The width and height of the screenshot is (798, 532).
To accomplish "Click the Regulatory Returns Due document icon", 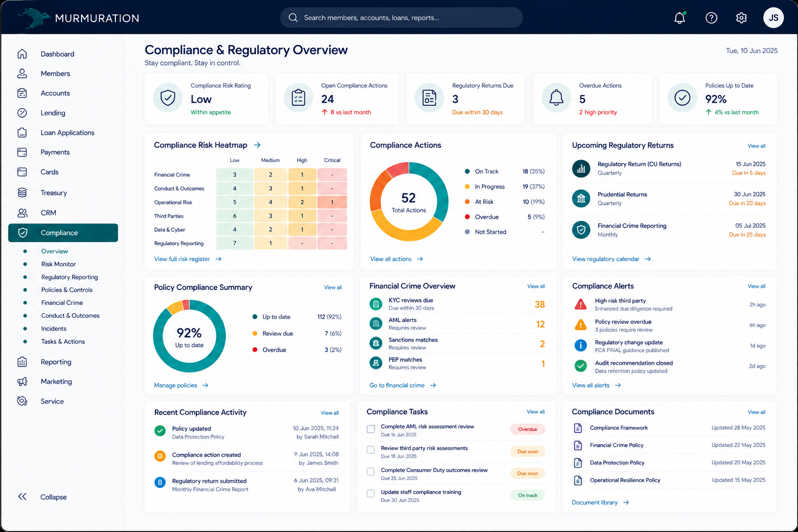I will (x=429, y=98).
